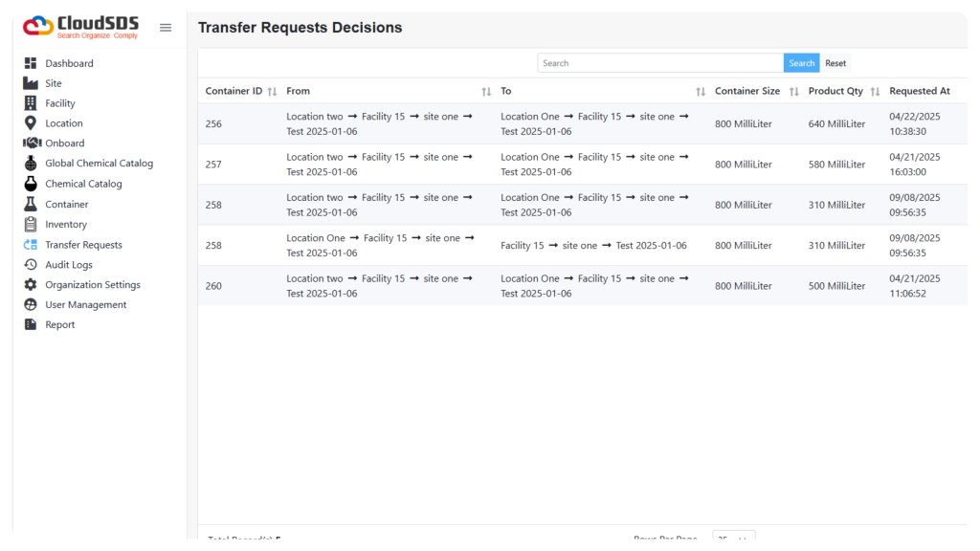Sort by the To column arrows
Viewport: 980px width, 551px height.
pyautogui.click(x=701, y=92)
